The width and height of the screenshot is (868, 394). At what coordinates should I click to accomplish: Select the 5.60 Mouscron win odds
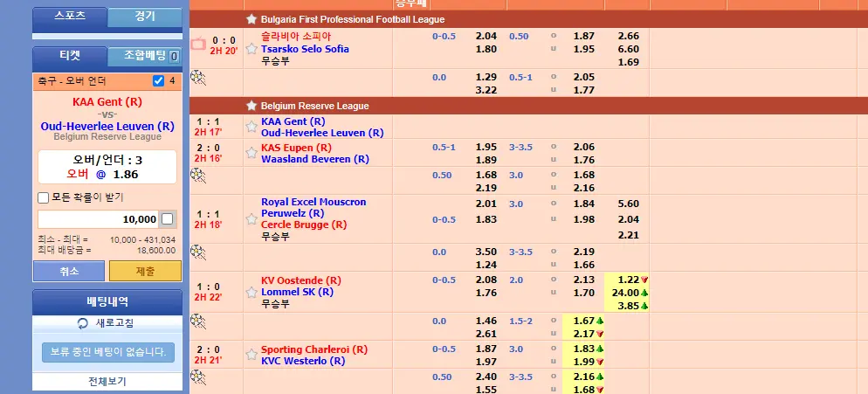pyautogui.click(x=629, y=204)
